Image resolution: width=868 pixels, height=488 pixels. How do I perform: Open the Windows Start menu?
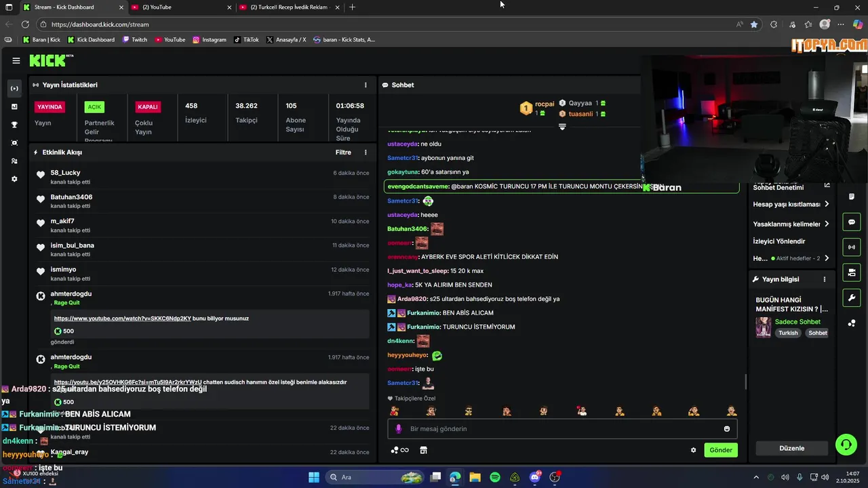(x=314, y=477)
